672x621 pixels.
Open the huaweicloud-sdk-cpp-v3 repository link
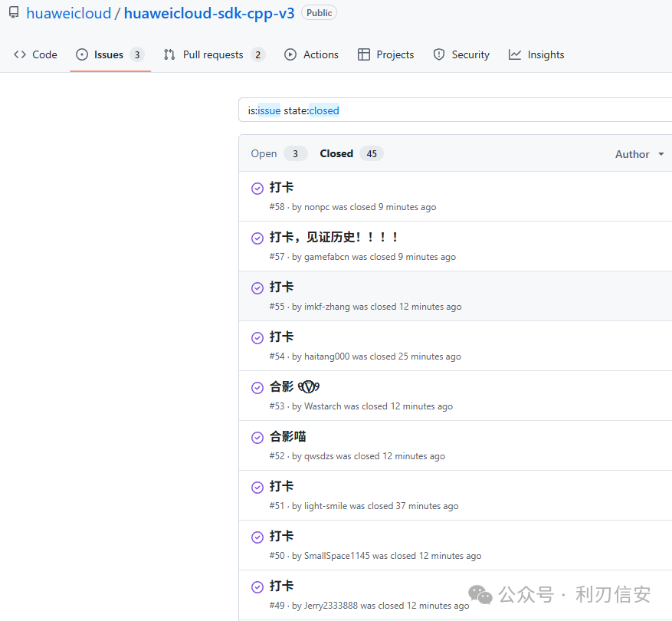[209, 13]
